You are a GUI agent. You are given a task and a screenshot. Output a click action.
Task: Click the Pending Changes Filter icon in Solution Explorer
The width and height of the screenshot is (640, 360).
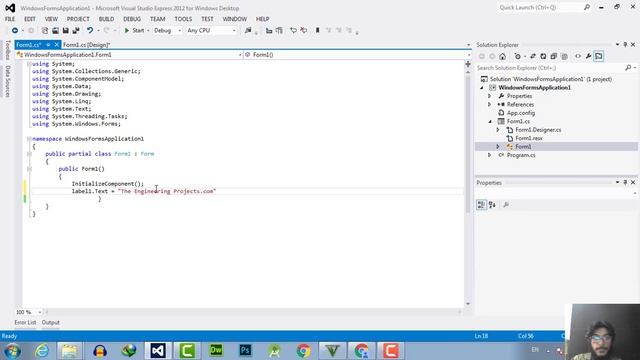[x=518, y=56]
